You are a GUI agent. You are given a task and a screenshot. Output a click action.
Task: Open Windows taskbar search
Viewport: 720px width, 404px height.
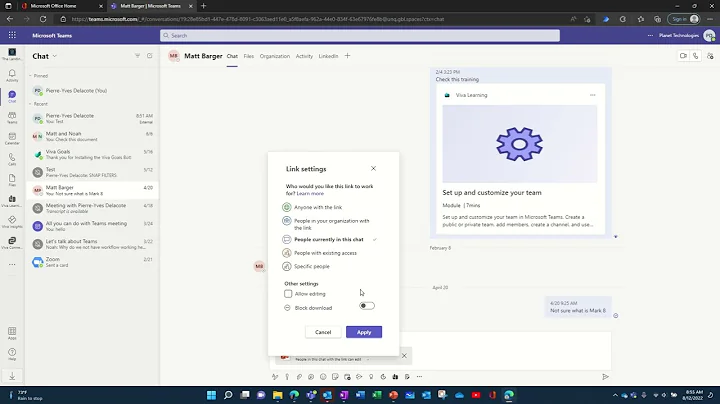(228, 395)
